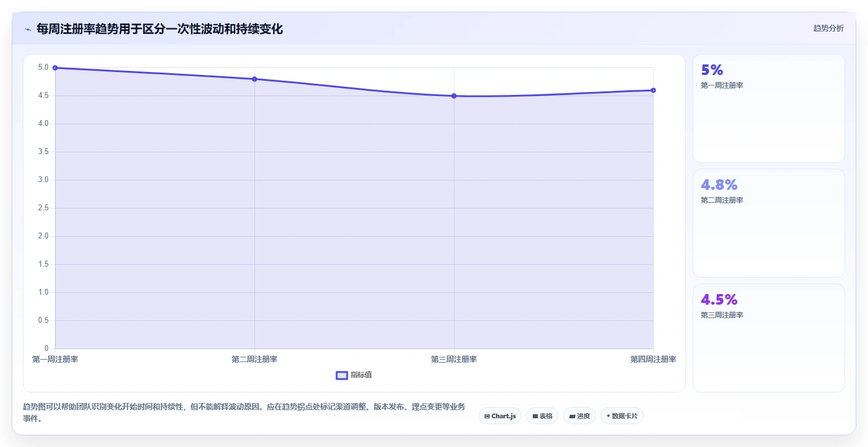The width and height of the screenshot is (868, 447).
Task: Select the Chart.js tag
Action: coord(500,416)
